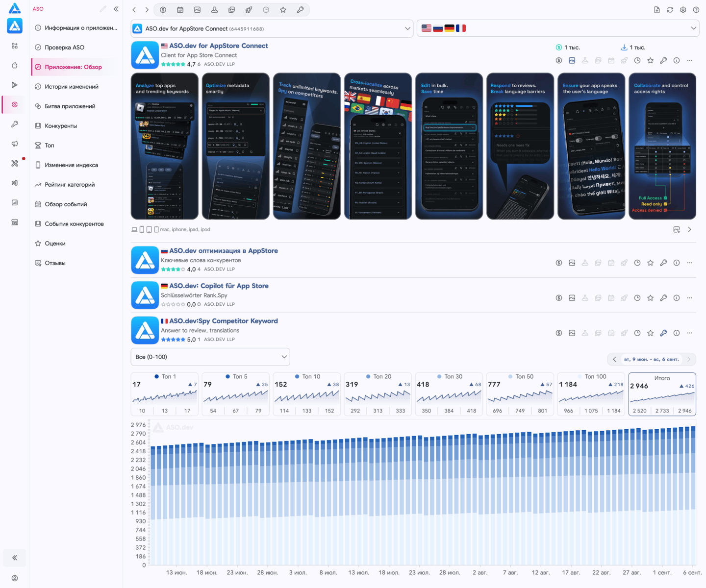This screenshot has width=706, height=588.
Task: Go to next date range period
Action: click(689, 359)
